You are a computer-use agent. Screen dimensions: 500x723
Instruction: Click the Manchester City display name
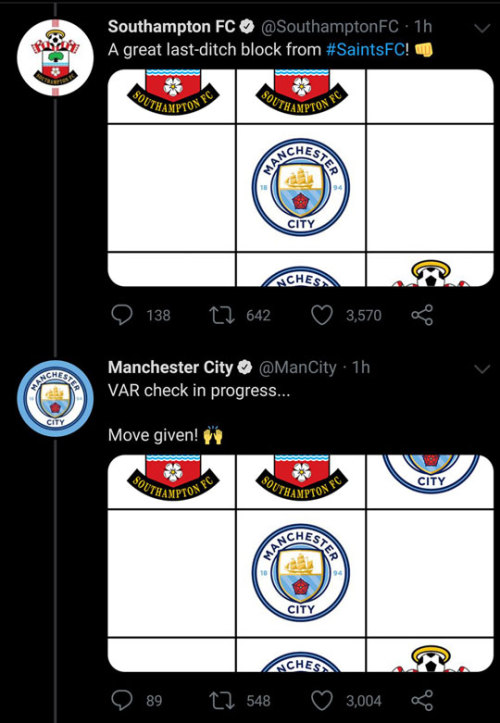(170, 367)
